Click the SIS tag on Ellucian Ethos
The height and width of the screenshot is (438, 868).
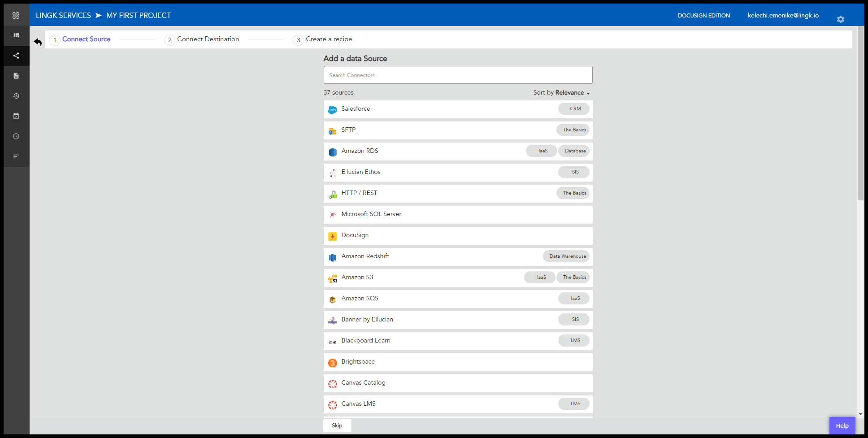pyautogui.click(x=574, y=172)
